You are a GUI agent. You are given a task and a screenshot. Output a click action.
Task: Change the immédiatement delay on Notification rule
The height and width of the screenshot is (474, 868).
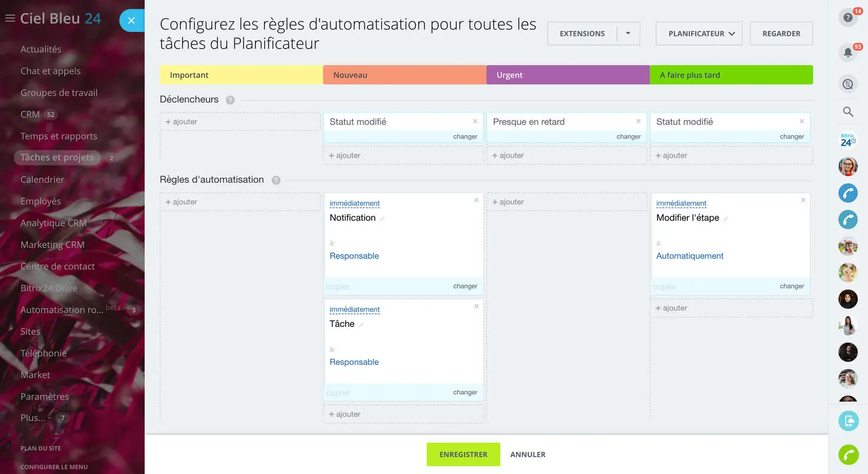click(x=354, y=203)
